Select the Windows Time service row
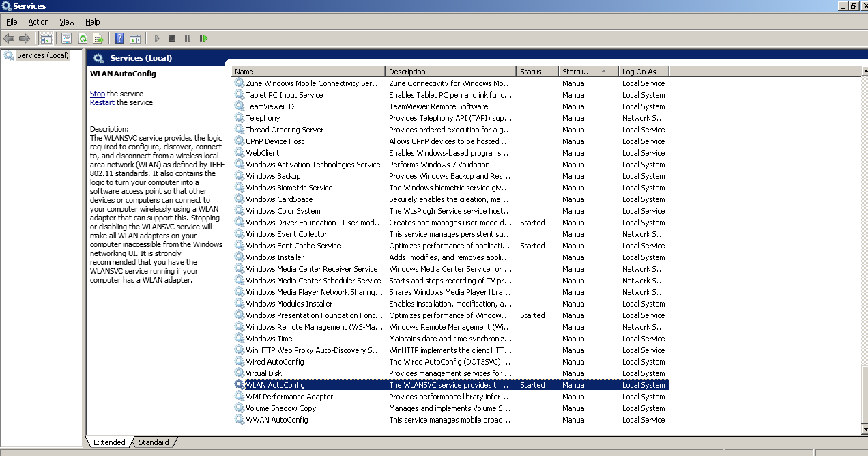This screenshot has height=456, width=868. tap(269, 339)
